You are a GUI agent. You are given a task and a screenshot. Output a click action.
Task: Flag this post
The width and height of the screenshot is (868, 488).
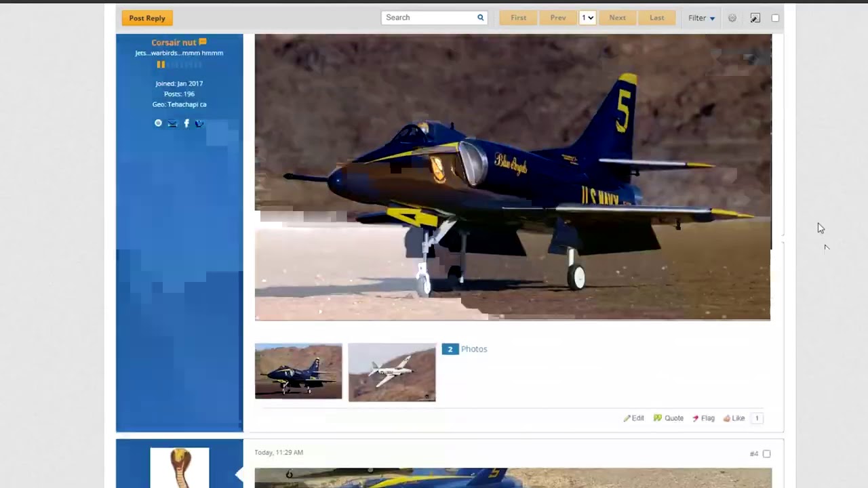tap(704, 418)
